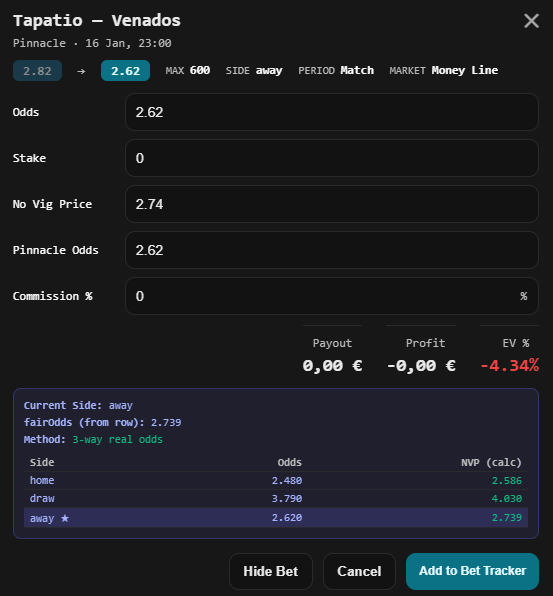Click draw odds 3.790

click(287, 499)
